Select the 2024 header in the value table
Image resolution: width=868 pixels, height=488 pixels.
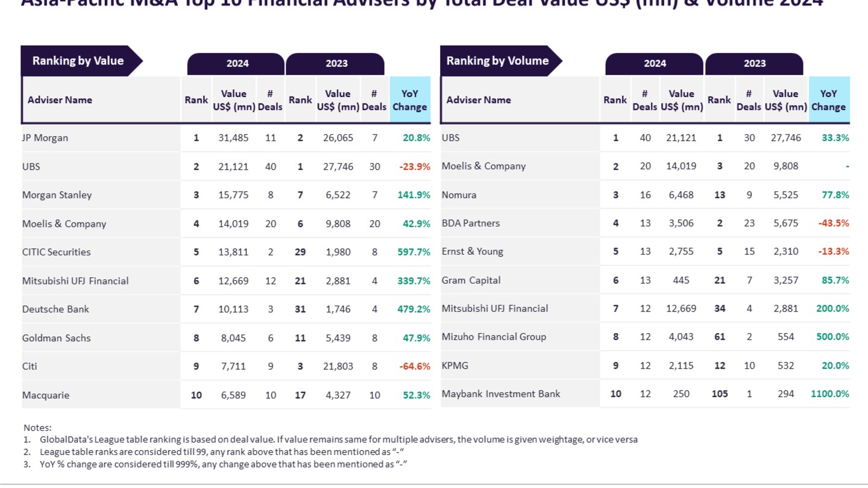tap(237, 63)
